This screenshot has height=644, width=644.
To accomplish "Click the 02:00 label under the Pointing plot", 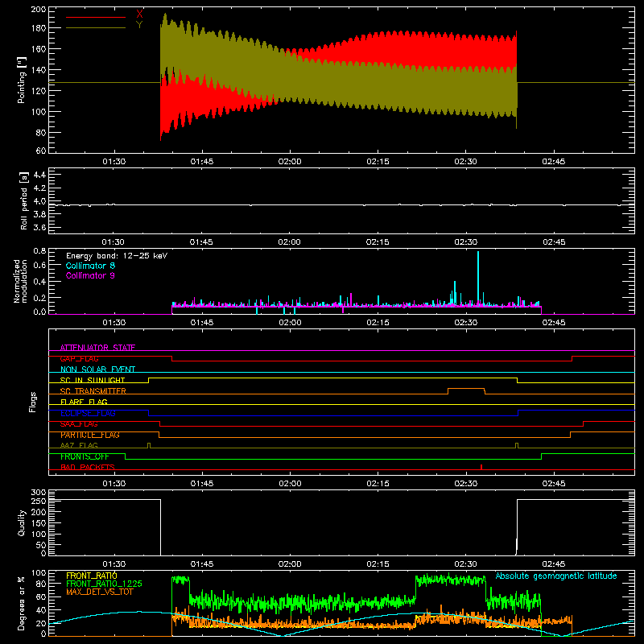I will (x=290, y=162).
